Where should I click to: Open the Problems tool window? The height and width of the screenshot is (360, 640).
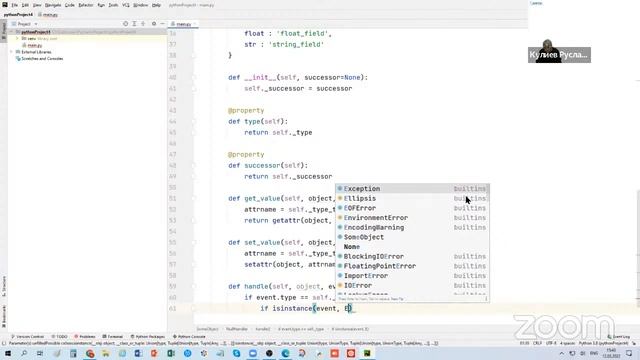(x=85, y=337)
